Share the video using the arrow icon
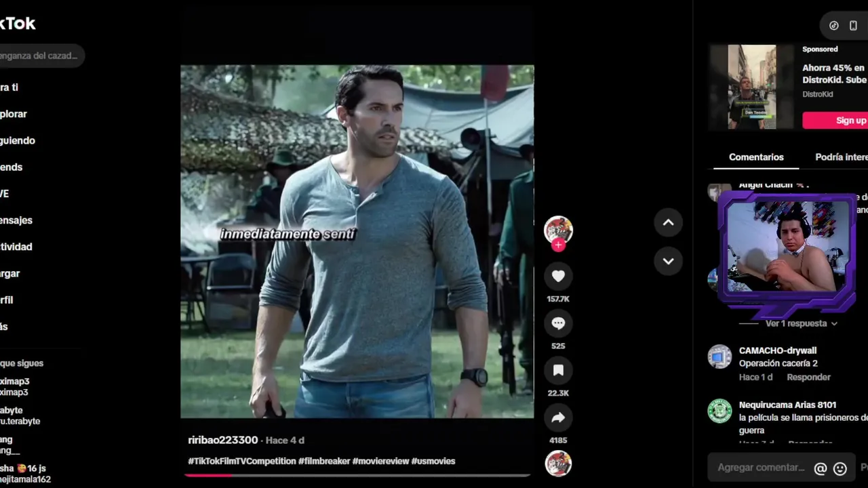Image resolution: width=868 pixels, height=488 pixels. tap(558, 418)
